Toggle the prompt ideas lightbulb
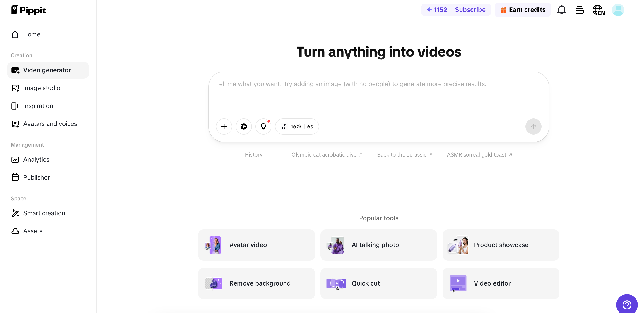 pos(263,127)
